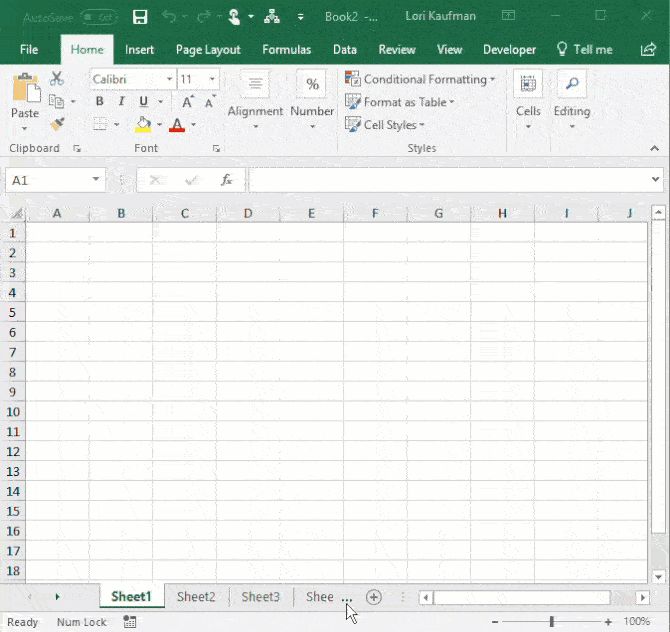The image size is (670, 632).
Task: Add a new sheet with plus button
Action: tap(374, 597)
